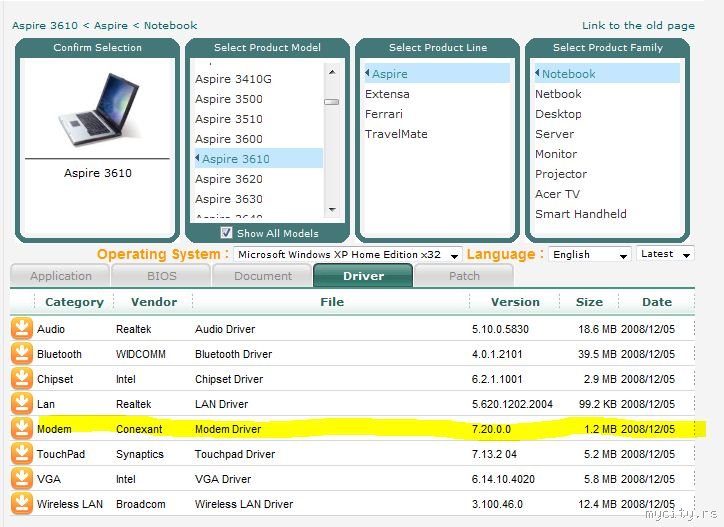Screen dimensions: 724x527
Task: Select Aspire 3500 model
Action: point(229,99)
